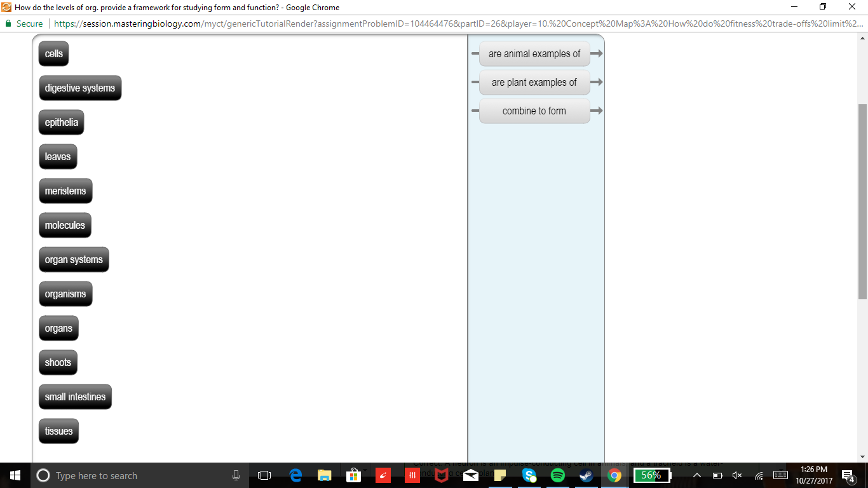The image size is (868, 488).
Task: Open File Explorer from the taskbar
Action: pos(325,475)
